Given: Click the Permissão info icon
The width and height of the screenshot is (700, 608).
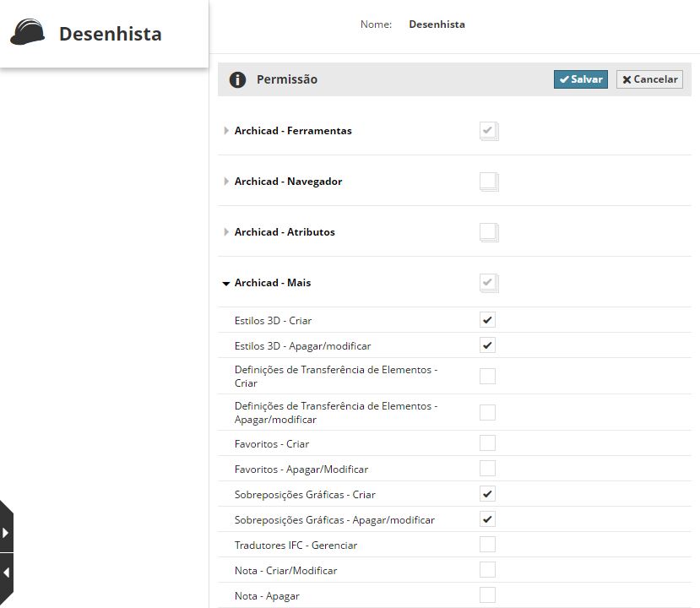Looking at the screenshot, I should [238, 79].
